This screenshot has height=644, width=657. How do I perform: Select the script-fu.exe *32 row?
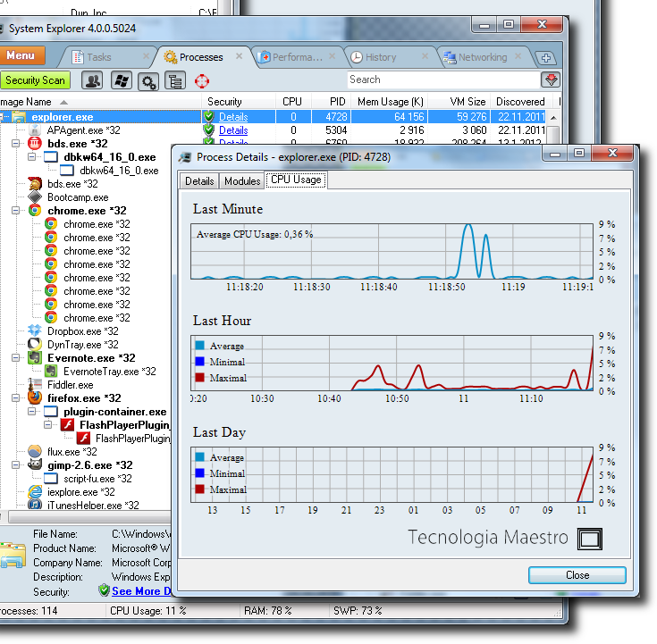click(x=97, y=479)
